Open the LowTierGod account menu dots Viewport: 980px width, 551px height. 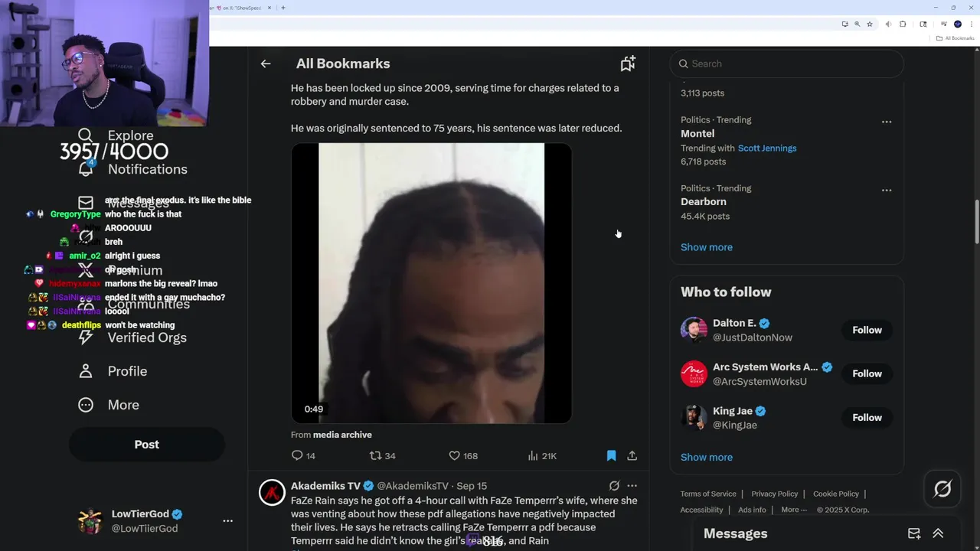coord(227,520)
